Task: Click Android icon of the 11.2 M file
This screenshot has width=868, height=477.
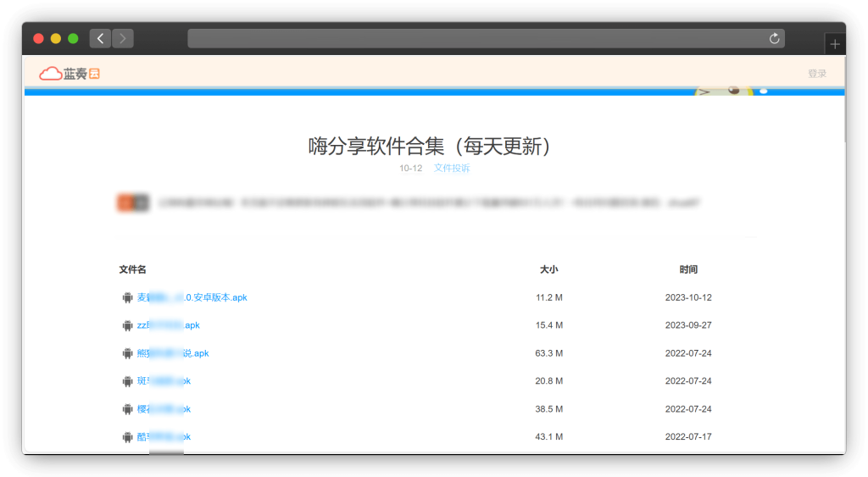Action: 127,297
